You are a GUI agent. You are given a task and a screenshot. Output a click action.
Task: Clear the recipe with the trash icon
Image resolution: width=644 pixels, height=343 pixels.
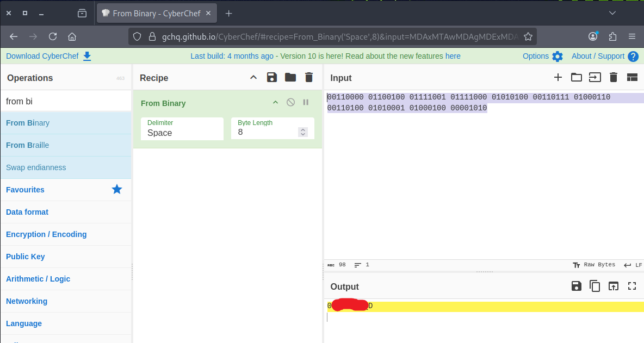tap(309, 78)
